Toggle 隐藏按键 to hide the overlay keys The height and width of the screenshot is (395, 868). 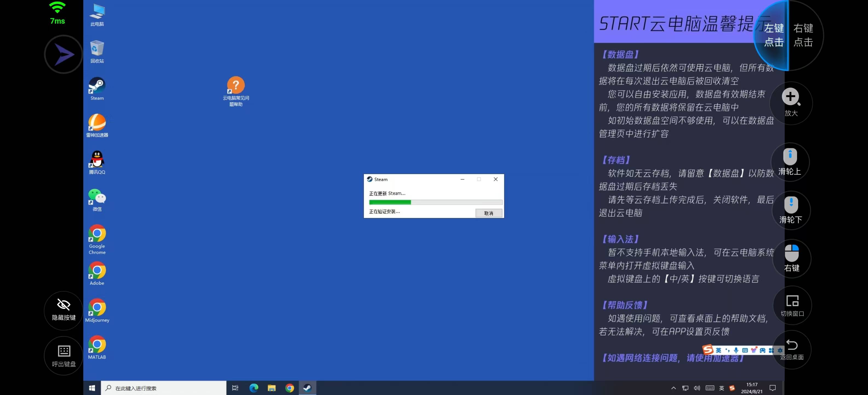point(64,310)
